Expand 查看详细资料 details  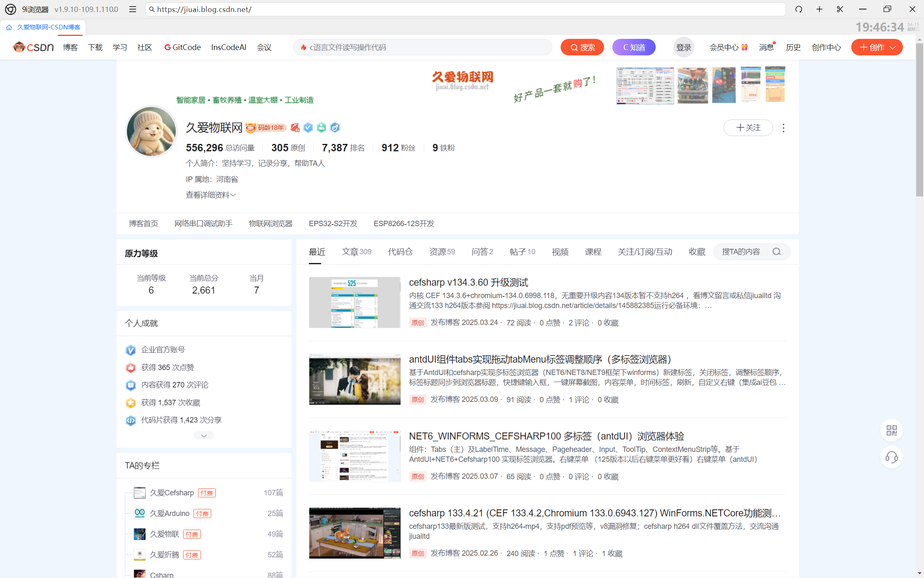pos(210,195)
